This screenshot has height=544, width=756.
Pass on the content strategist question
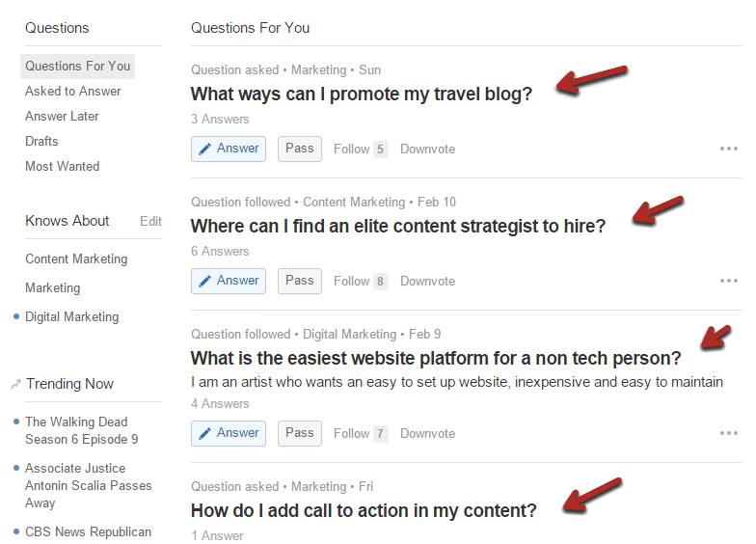coord(299,281)
